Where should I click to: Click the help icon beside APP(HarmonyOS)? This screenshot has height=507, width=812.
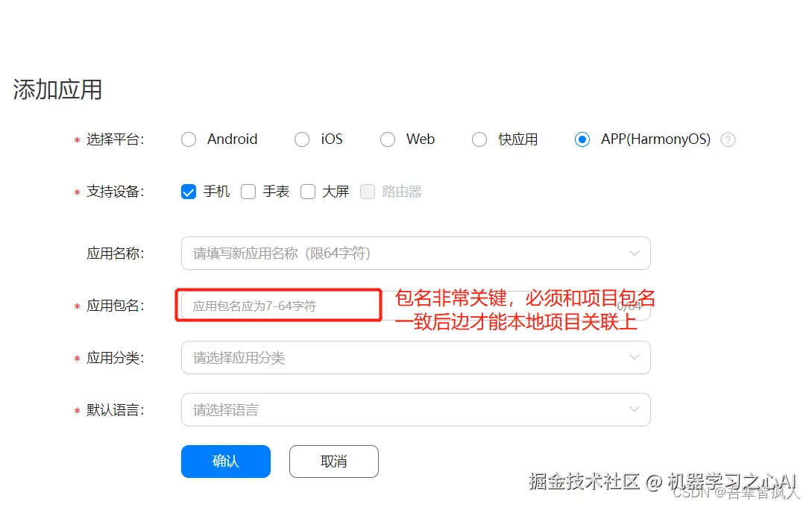(728, 140)
